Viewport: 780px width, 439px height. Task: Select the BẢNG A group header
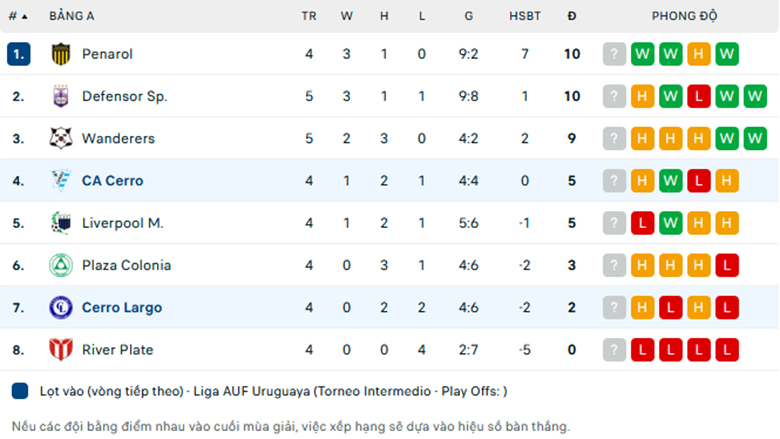click(72, 16)
